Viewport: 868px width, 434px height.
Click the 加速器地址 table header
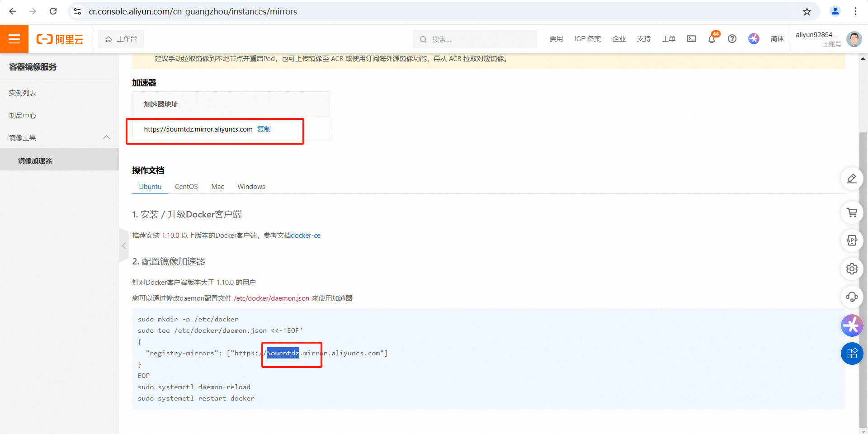tap(161, 104)
